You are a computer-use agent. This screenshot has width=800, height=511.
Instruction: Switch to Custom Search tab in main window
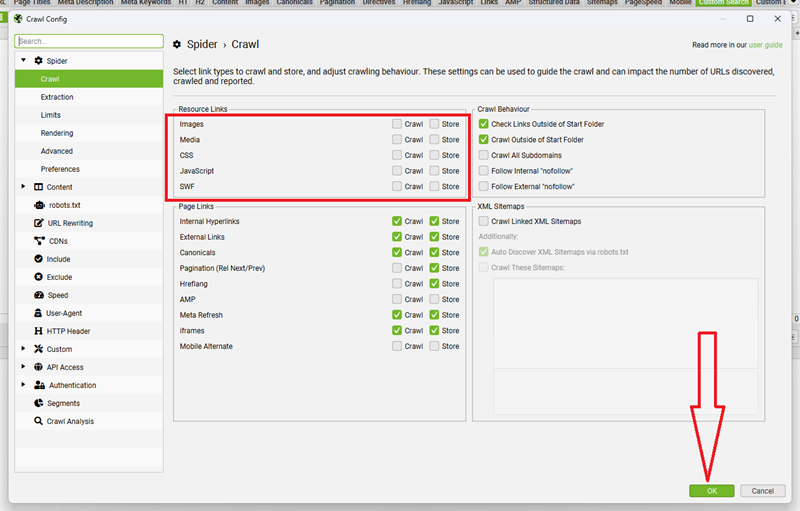point(723,3)
